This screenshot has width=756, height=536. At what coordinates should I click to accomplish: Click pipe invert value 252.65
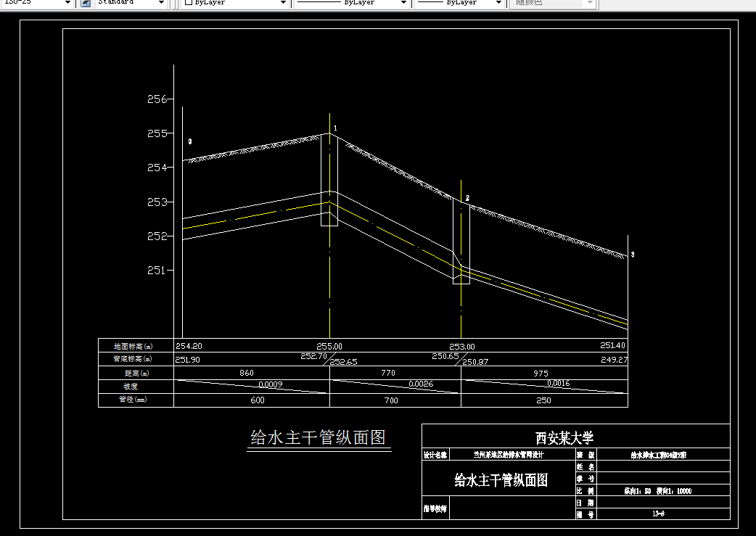pos(344,362)
